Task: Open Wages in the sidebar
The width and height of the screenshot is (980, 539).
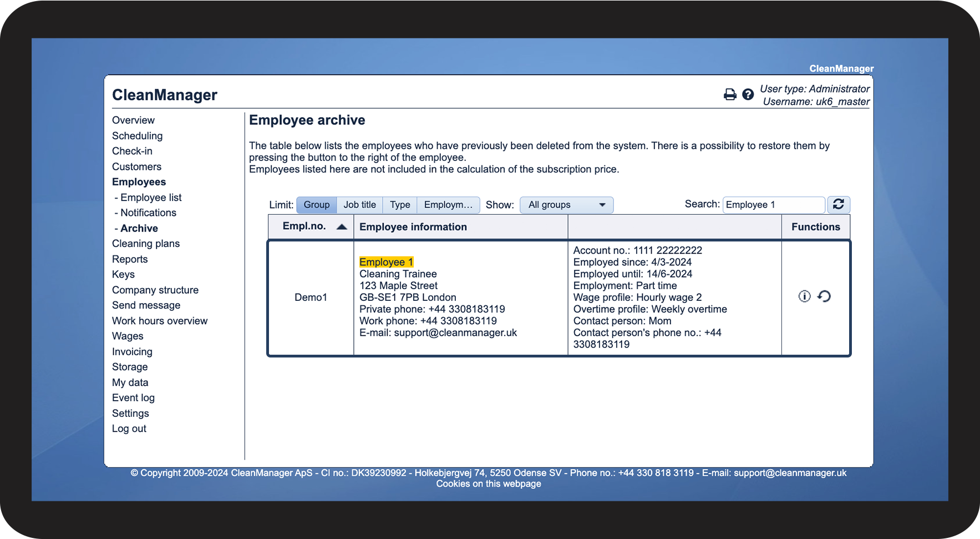Action: (128, 336)
